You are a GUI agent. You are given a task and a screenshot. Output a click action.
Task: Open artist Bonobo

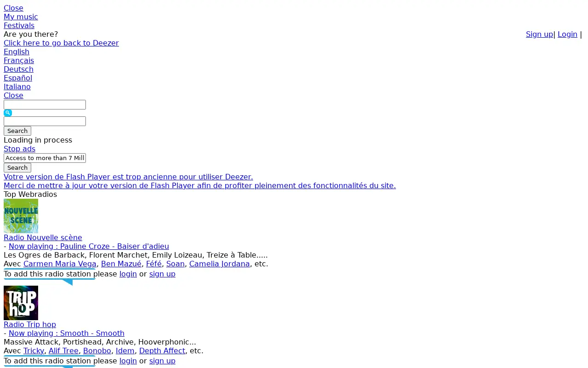click(x=97, y=351)
